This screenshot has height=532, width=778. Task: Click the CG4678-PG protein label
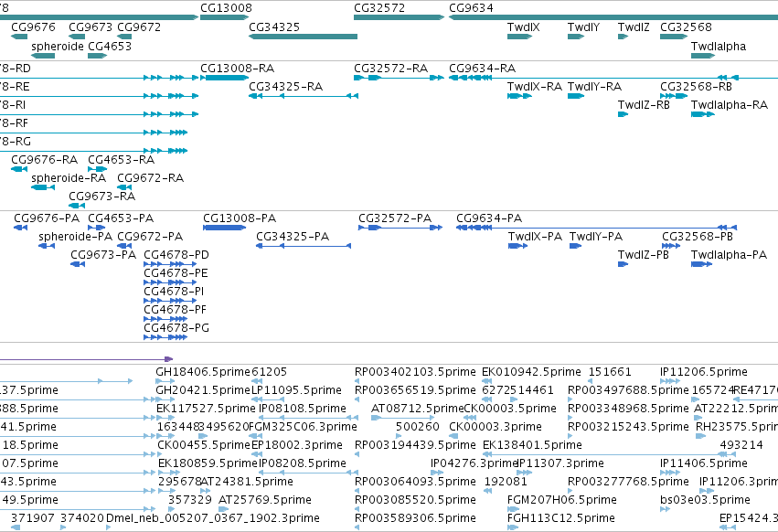(176, 328)
